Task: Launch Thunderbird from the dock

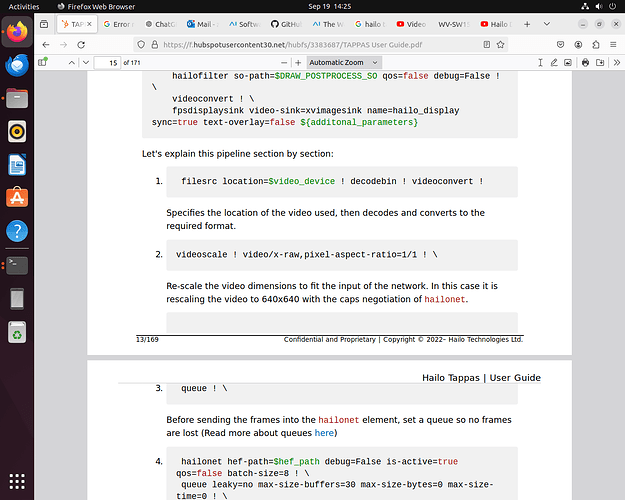Action: coord(17,65)
